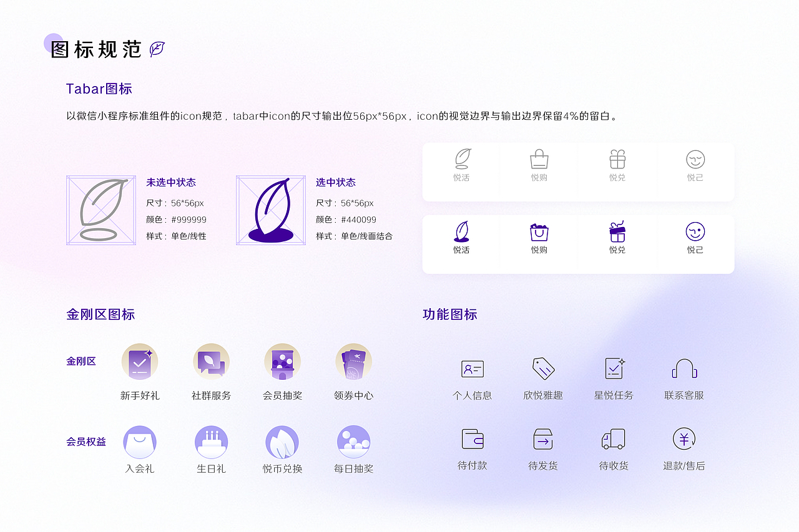Select the 悦兑 gift box tabbar icon

617,232
